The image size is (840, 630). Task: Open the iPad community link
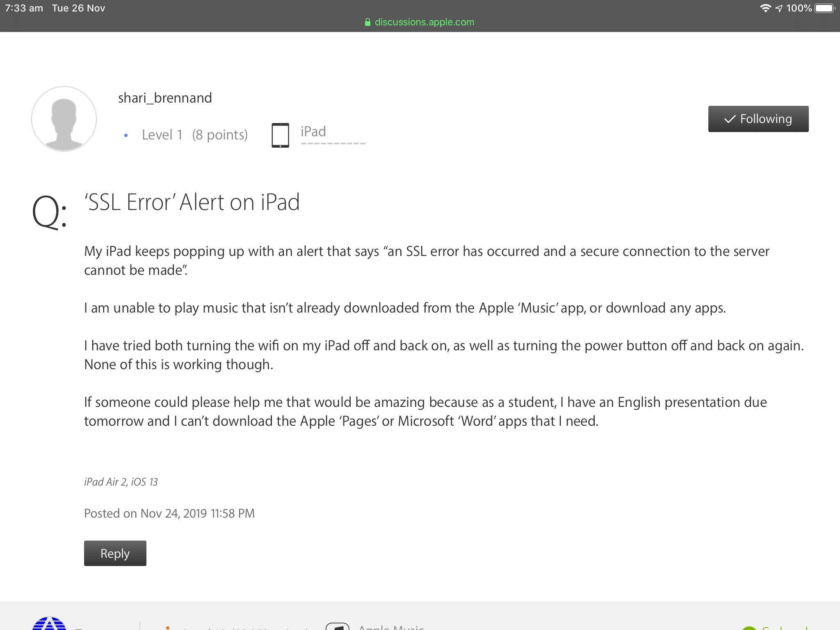(x=313, y=132)
